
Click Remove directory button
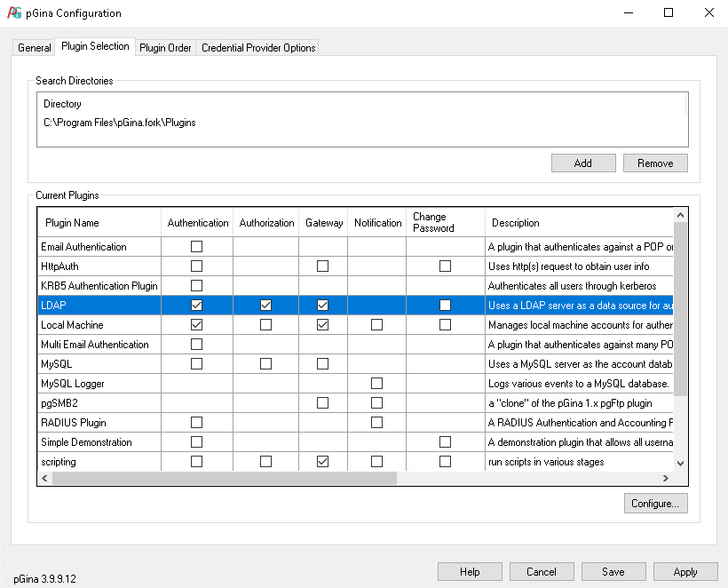pyautogui.click(x=655, y=163)
